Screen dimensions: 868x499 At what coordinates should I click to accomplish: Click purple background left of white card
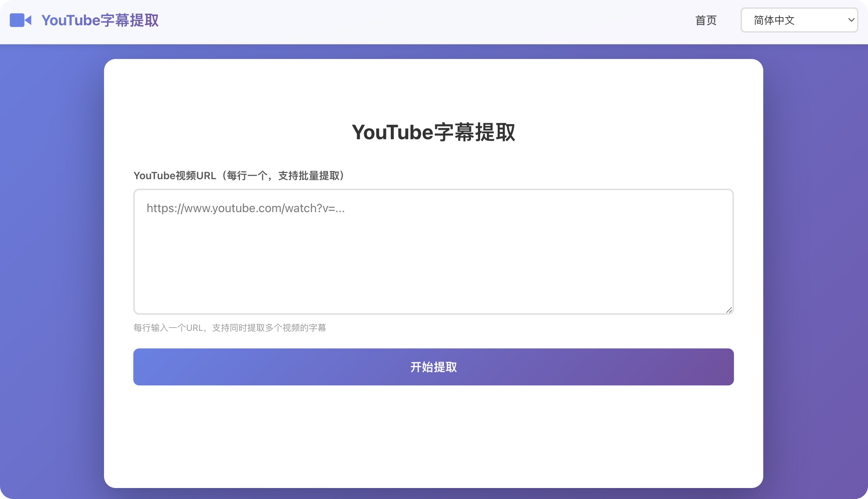pos(51,256)
